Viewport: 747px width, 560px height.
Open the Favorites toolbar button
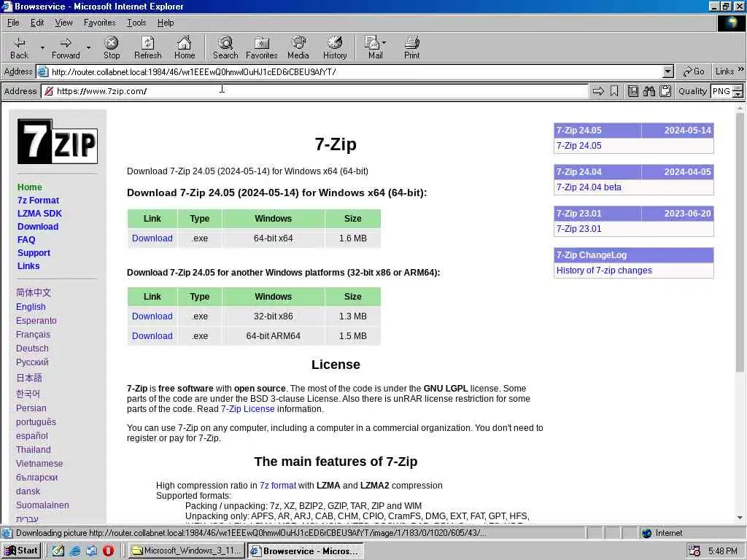(x=262, y=47)
